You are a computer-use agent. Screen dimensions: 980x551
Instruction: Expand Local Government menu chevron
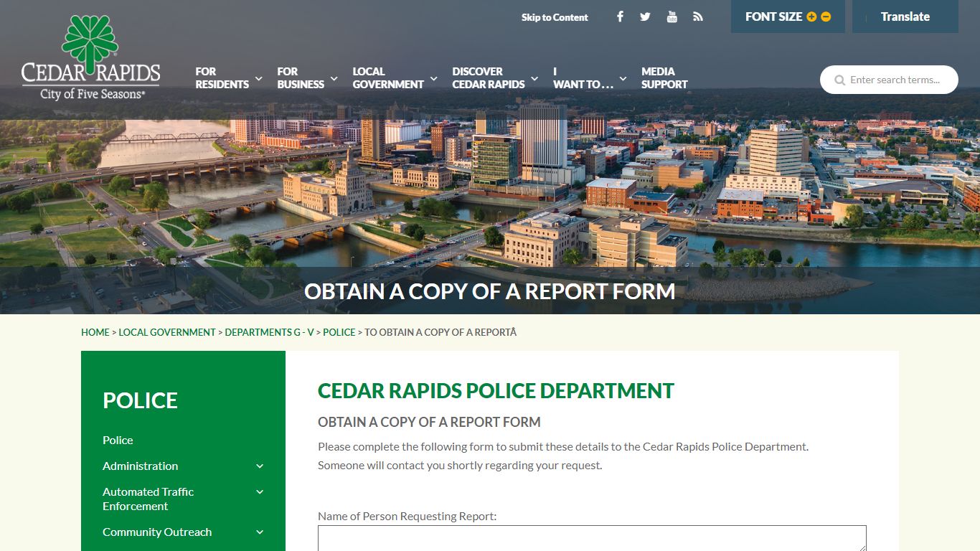pyautogui.click(x=433, y=78)
